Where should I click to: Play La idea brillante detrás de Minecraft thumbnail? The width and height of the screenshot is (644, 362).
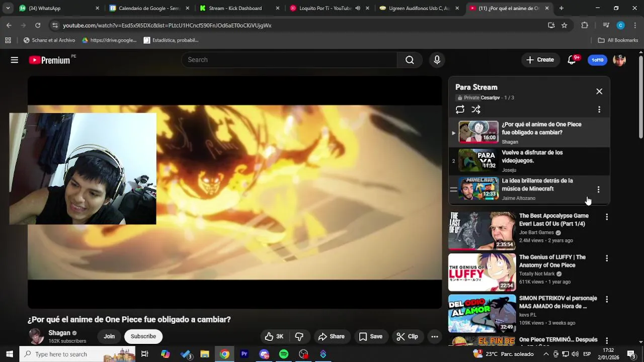(x=478, y=189)
